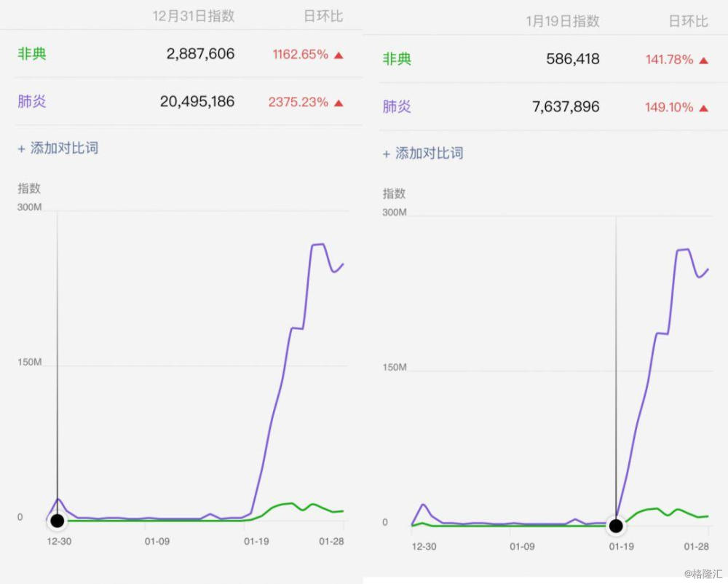Select purple 肺炎 keyword in 20,495,186 row
This screenshot has width=728, height=584.
click(x=32, y=102)
